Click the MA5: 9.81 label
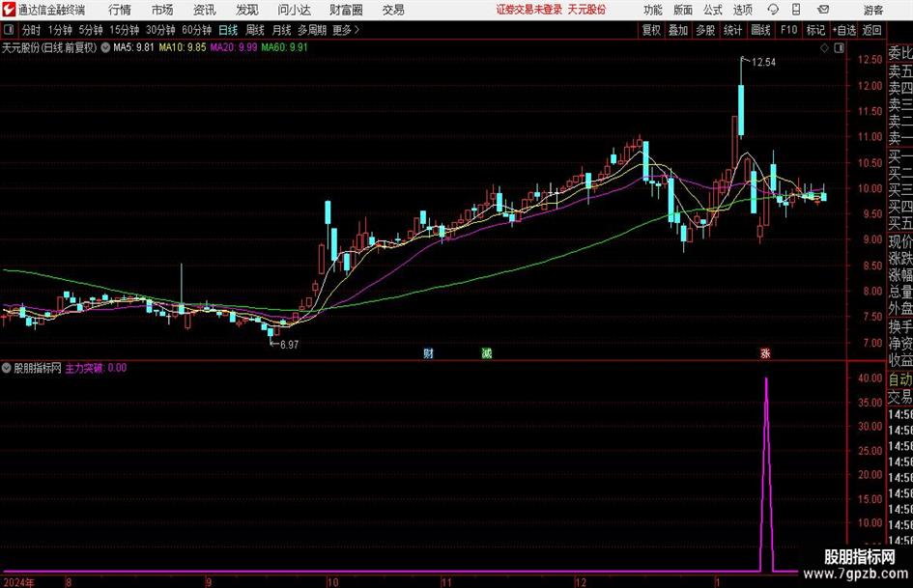Viewport: 913px width, 588px height. coord(134,47)
